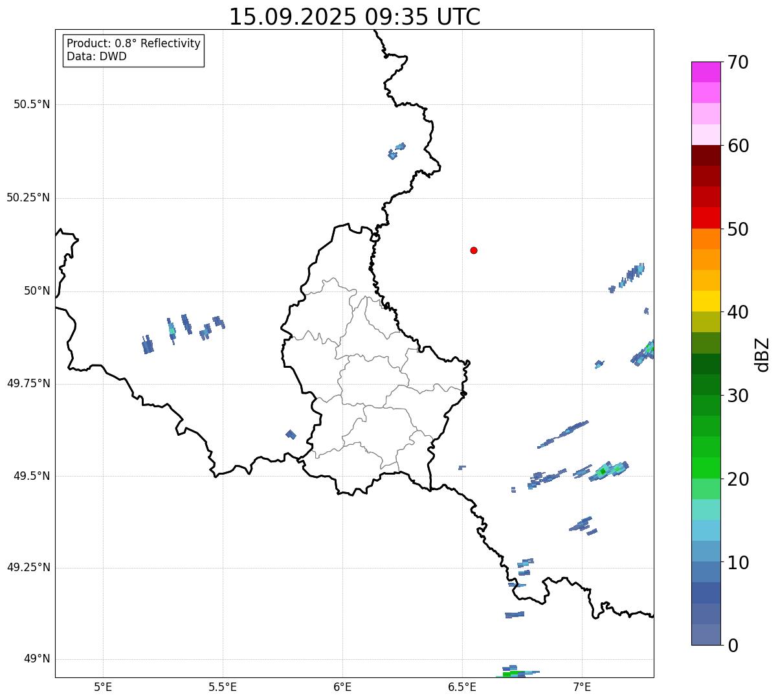The width and height of the screenshot is (778, 700).
Task: Click the 50.25°N latitude label
Action: click(x=28, y=198)
